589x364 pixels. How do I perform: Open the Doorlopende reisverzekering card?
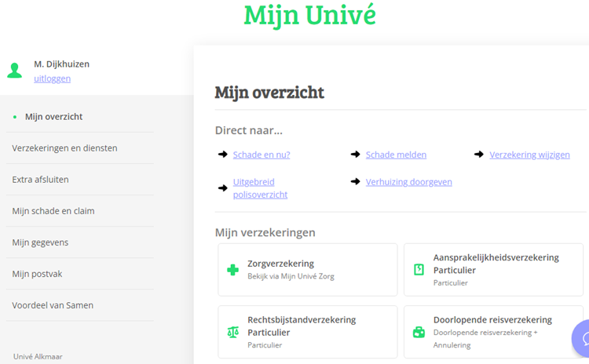(494, 332)
